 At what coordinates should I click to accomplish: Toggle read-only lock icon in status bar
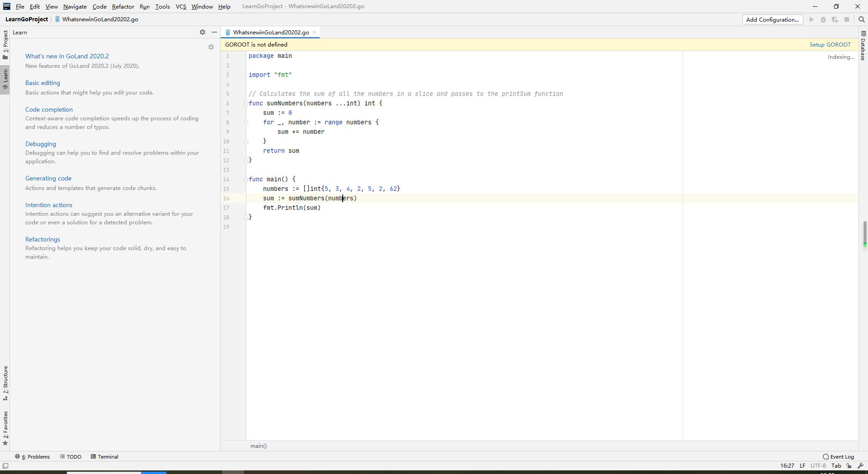click(849, 466)
